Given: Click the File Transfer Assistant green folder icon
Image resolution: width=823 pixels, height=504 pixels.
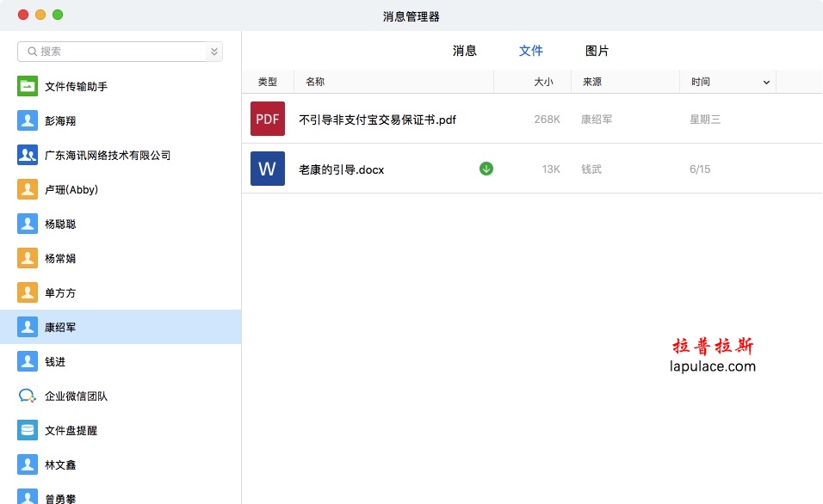Looking at the screenshot, I should point(28,86).
